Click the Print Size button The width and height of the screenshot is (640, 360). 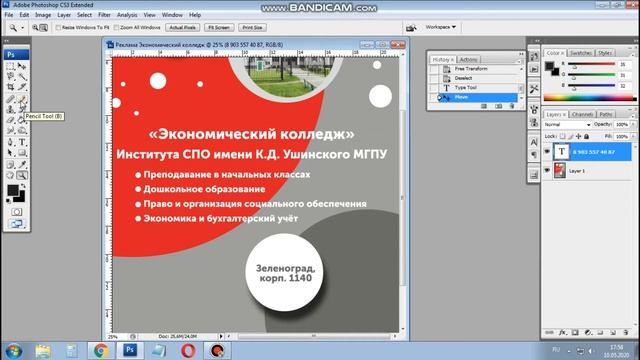coord(252,27)
